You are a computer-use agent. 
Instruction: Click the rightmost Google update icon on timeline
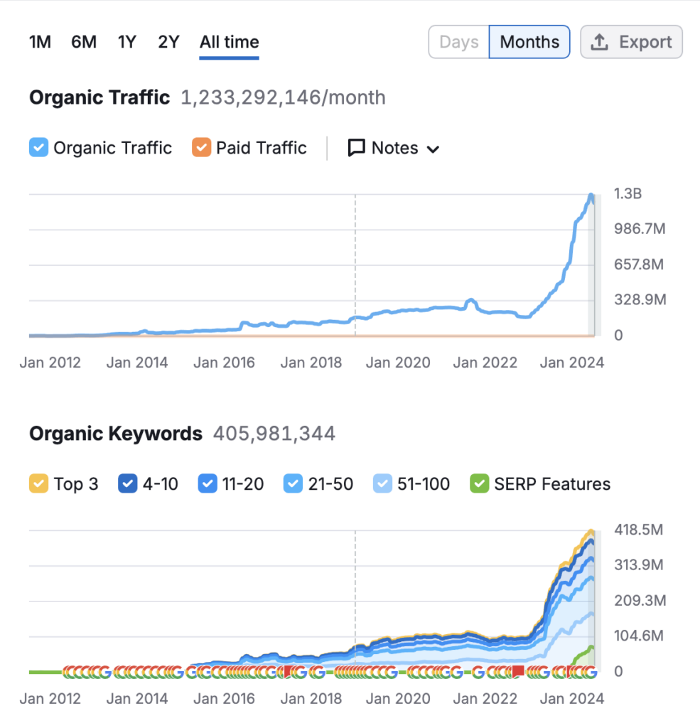pos(589,671)
